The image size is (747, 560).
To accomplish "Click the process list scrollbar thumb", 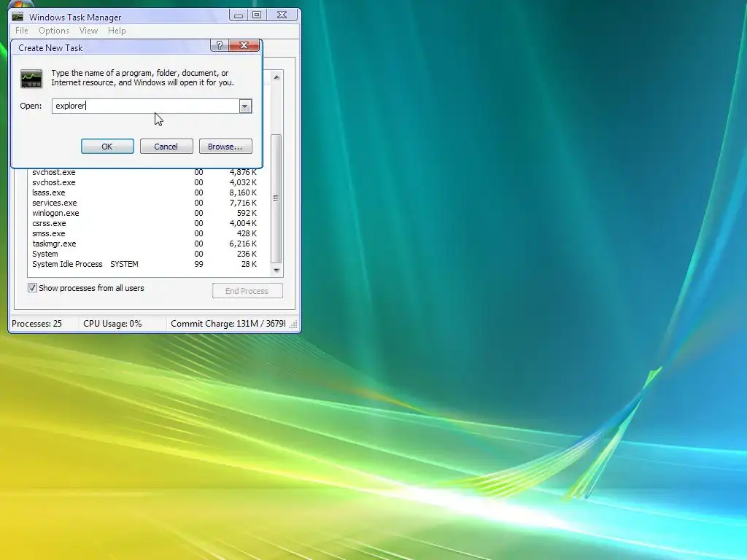I will click(276, 198).
